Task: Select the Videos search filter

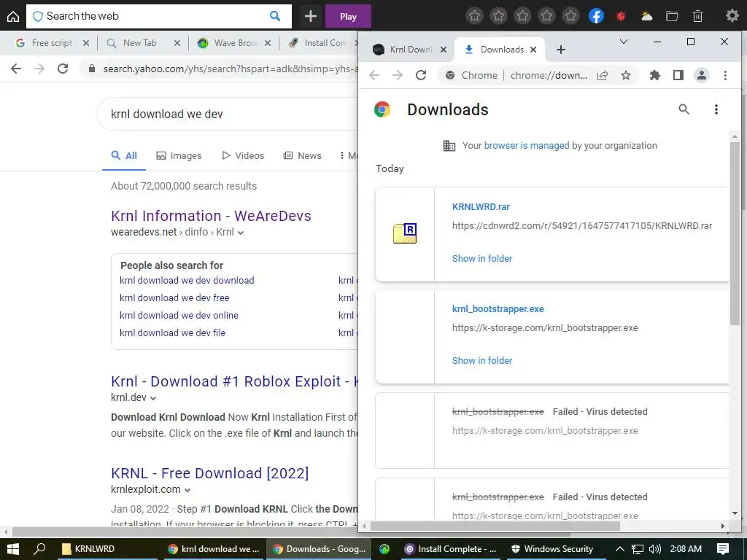Action: (x=242, y=156)
